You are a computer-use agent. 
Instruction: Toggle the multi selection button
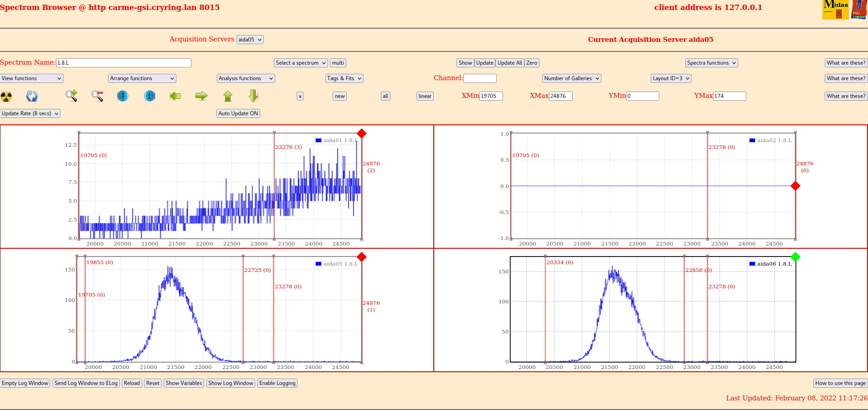pyautogui.click(x=338, y=63)
